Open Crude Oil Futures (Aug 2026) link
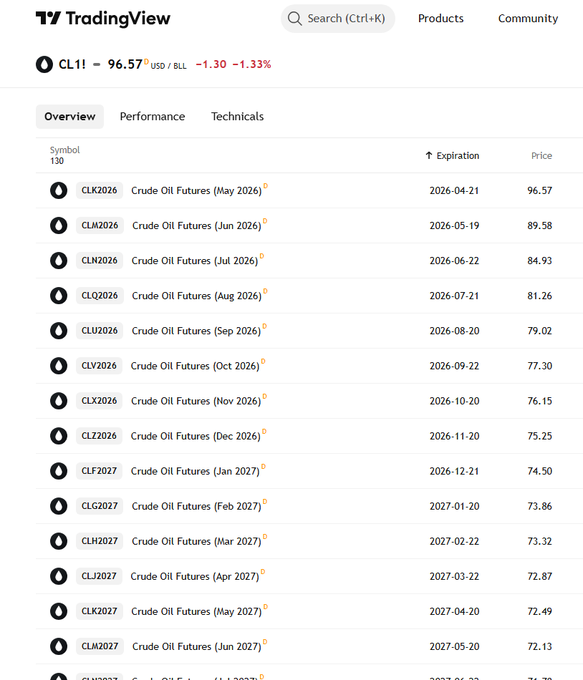Viewport: 583px width, 680px height. point(197,296)
